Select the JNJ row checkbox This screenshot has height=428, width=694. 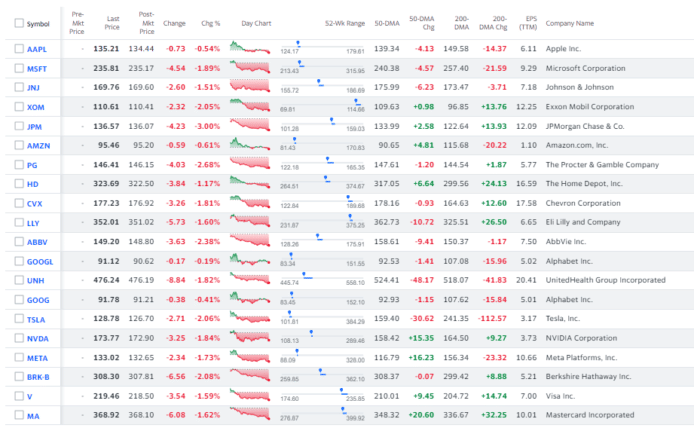click(19, 87)
